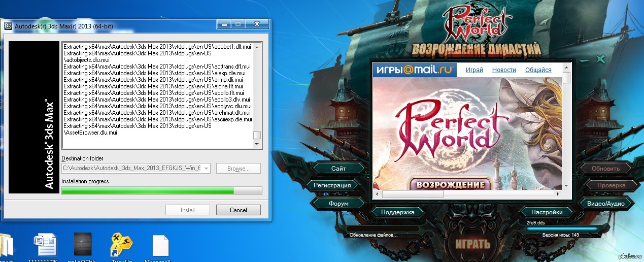The image size is (644, 262).
Task: Click extraction log scroll-down arrow
Action: pyautogui.click(x=257, y=144)
